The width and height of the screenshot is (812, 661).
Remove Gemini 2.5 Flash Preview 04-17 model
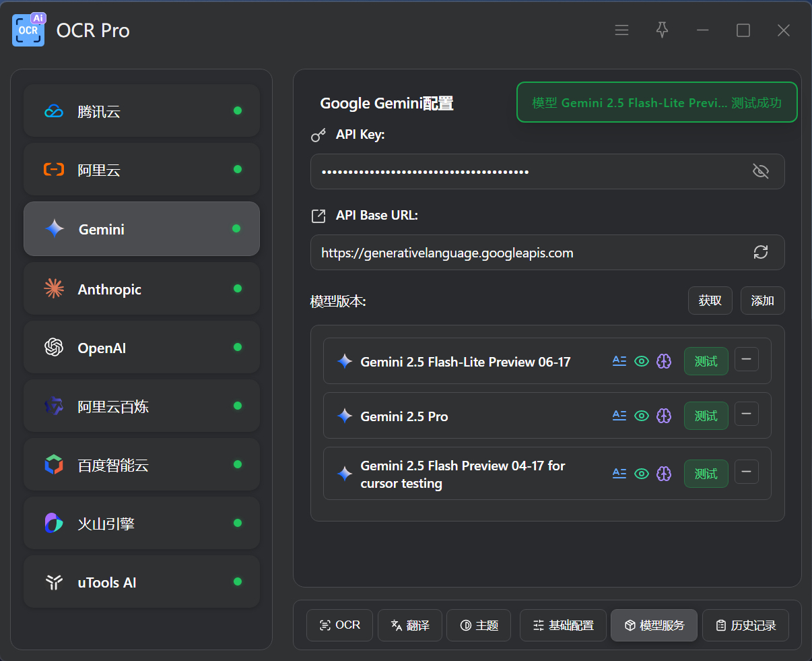746,472
